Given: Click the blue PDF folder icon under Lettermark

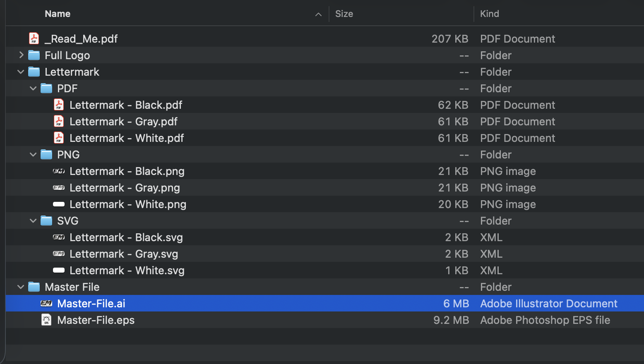Looking at the screenshot, I should click(x=46, y=88).
